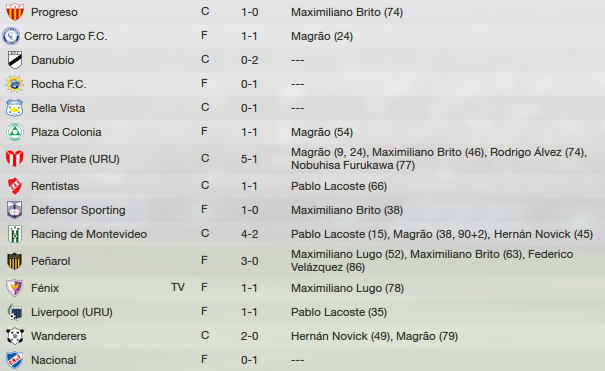This screenshot has width=605, height=371.
Task: Select the Danubio club crest
Action: 15,60
